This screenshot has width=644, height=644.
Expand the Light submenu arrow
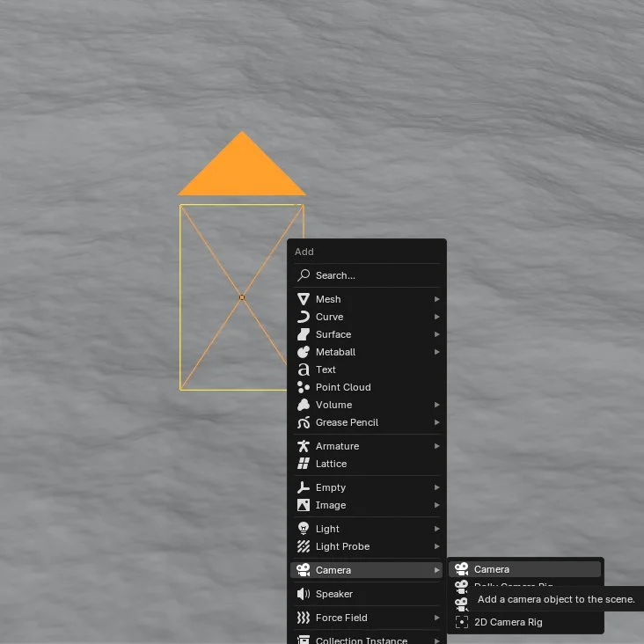pyautogui.click(x=437, y=529)
